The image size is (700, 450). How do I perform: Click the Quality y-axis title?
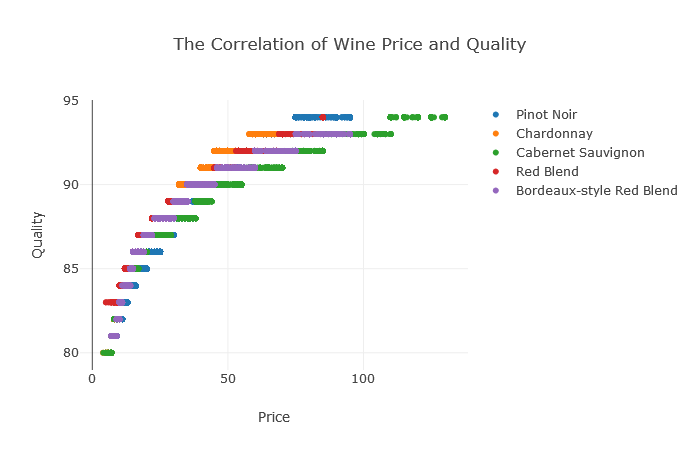pyautogui.click(x=38, y=235)
